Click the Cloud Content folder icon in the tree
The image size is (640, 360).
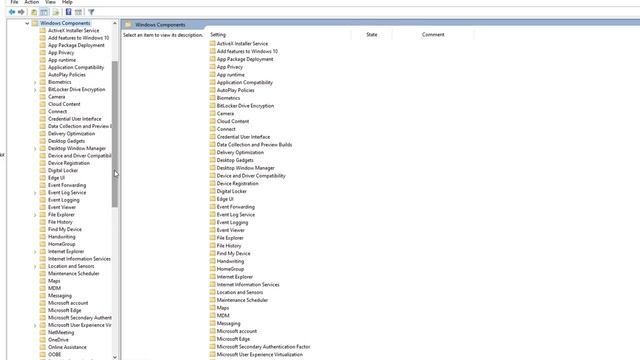(43, 104)
